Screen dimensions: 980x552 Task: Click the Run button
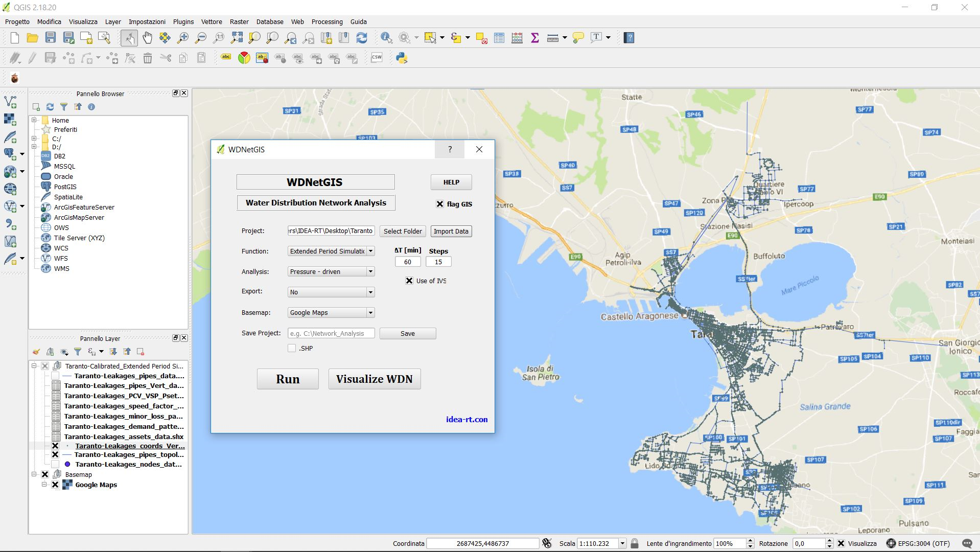288,379
